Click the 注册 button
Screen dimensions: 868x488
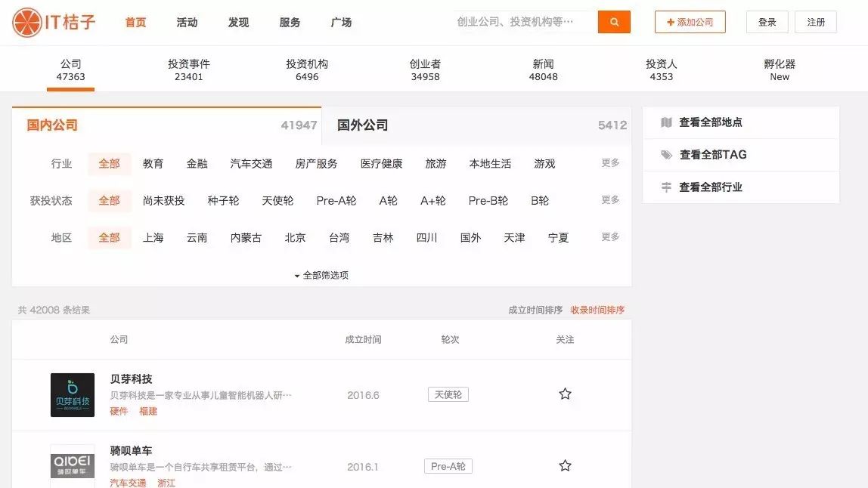816,22
